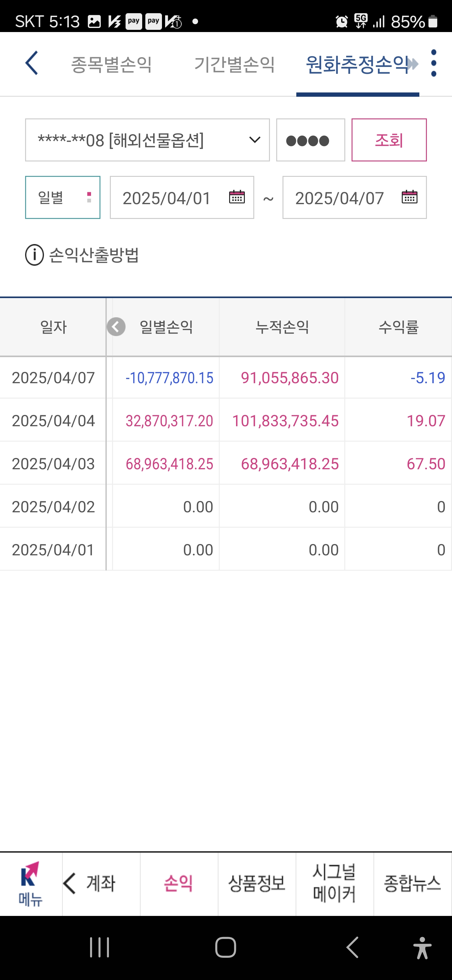Image resolution: width=452 pixels, height=980 pixels.
Task: Open calendar picker for end date
Action: tap(409, 197)
